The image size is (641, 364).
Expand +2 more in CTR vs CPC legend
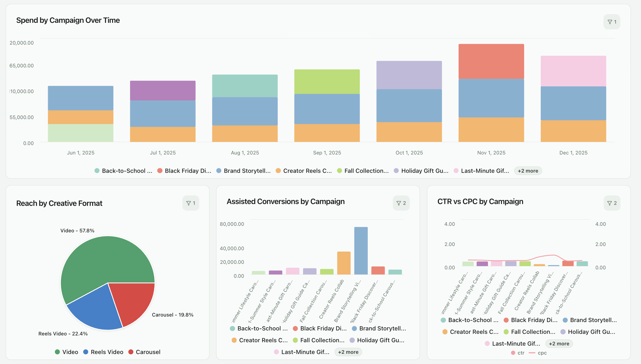pyautogui.click(x=559, y=344)
